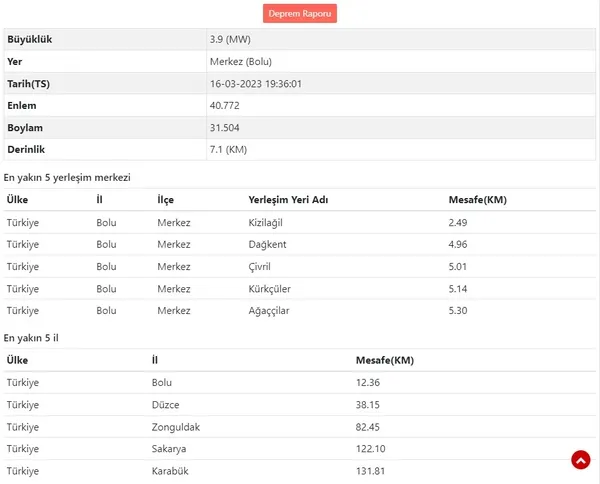Click the latitude value 40.772

coord(224,105)
